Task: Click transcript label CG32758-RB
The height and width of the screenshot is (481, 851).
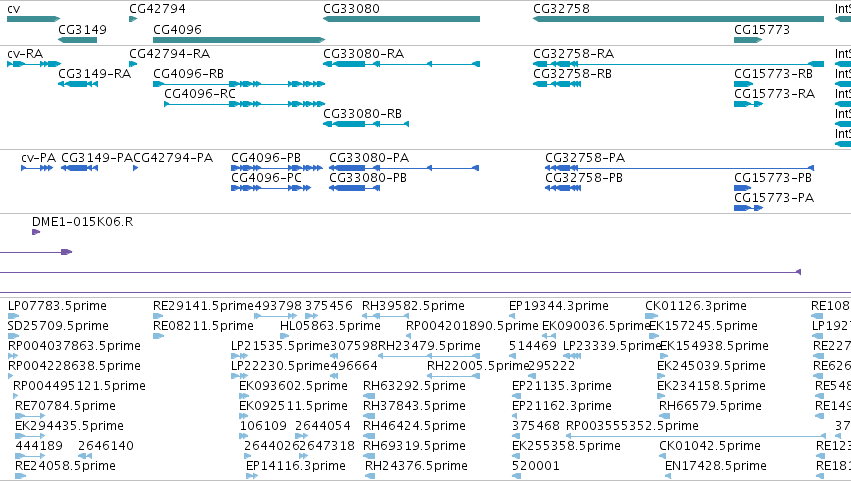Action: [573, 74]
